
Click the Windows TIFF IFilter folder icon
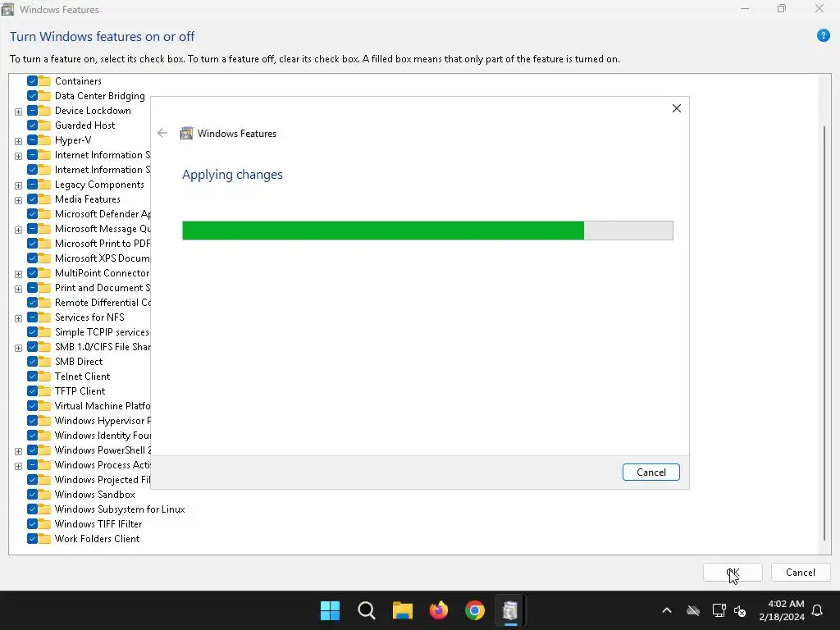click(x=44, y=524)
